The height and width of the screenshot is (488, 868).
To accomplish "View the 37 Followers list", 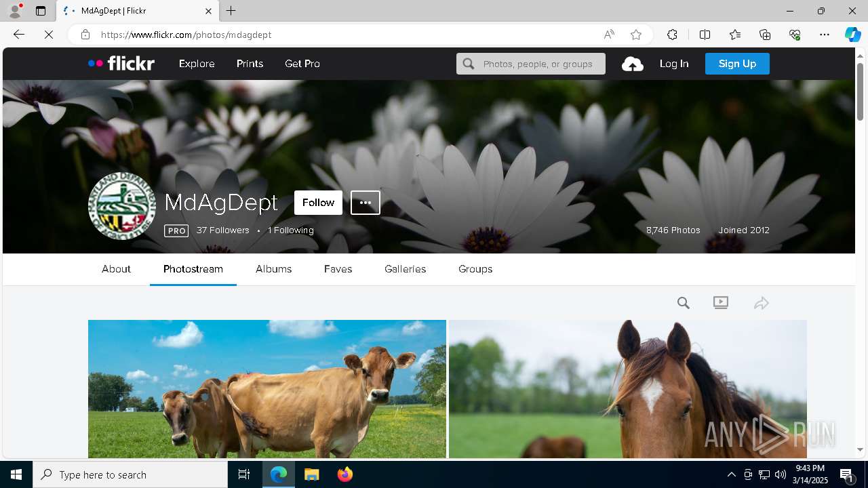I will [223, 230].
